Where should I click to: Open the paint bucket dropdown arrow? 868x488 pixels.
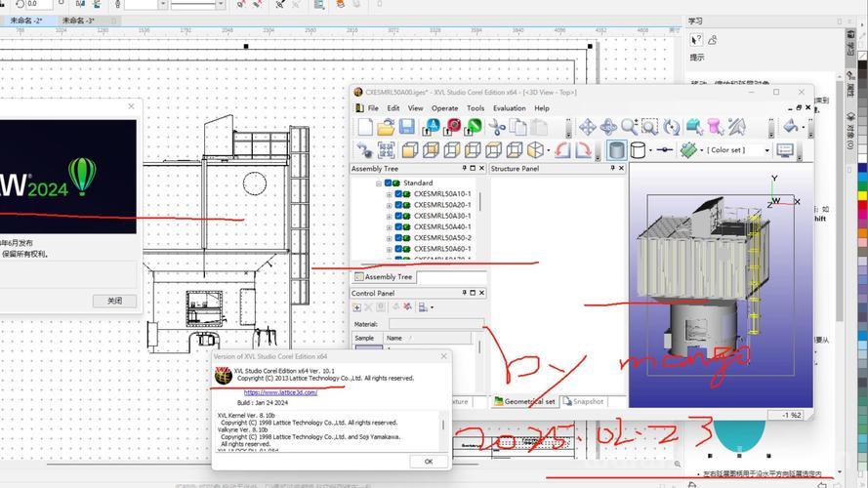click(804, 128)
